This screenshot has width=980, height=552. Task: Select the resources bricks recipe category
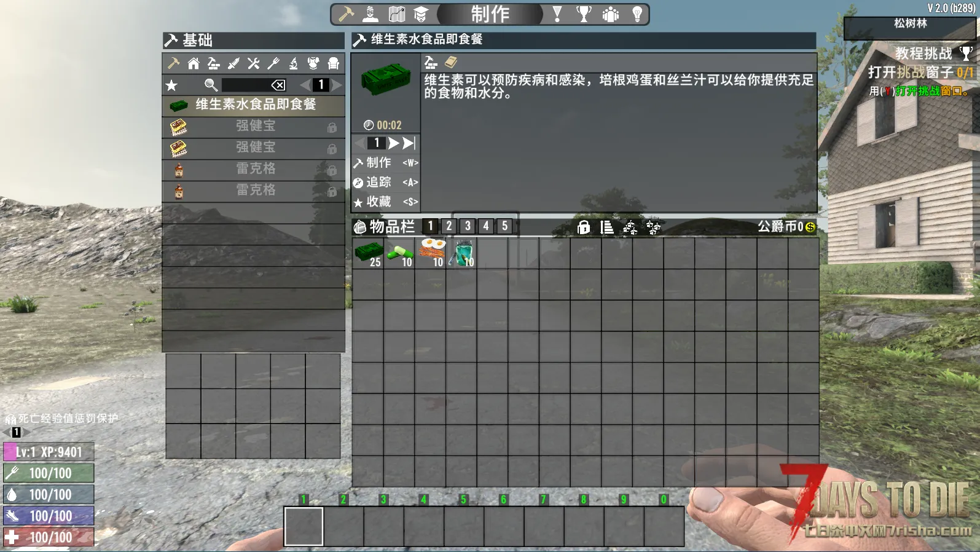213,63
